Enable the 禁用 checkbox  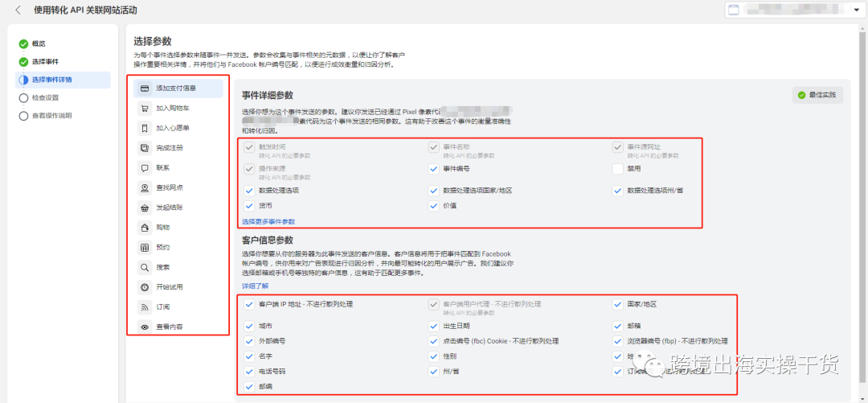(x=618, y=168)
